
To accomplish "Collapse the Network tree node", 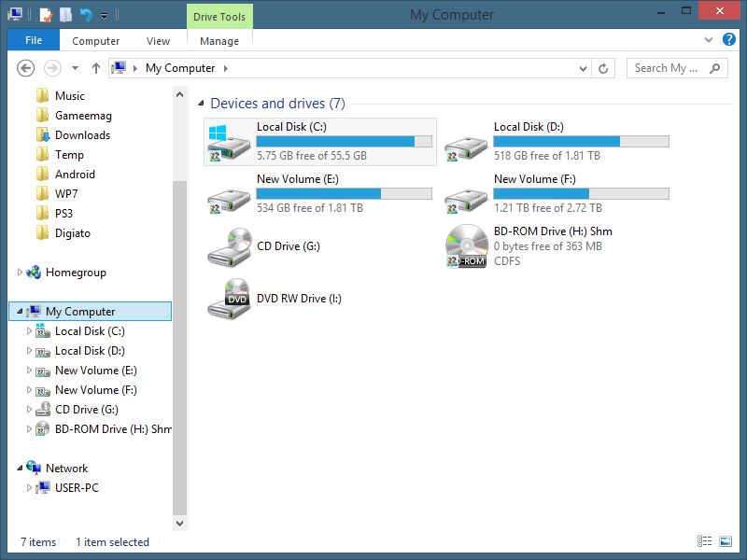I will 21,469.
